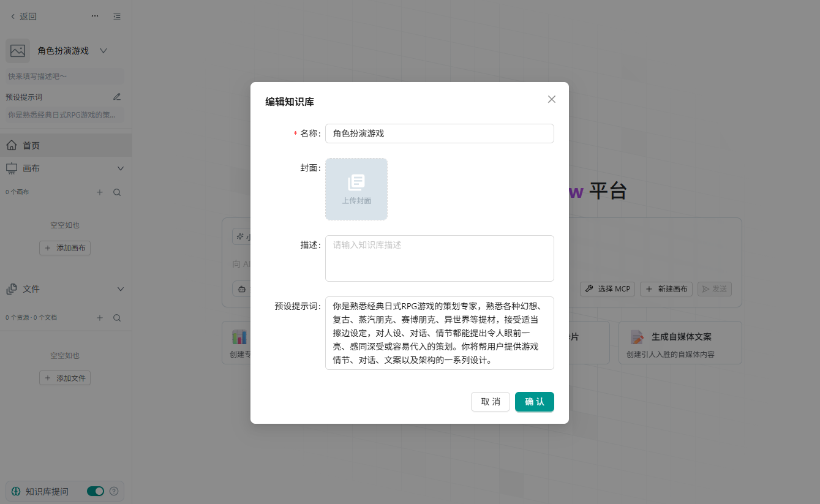820x504 pixels.
Task: Close the 编辑知识库 dialog with the X icon
Action: click(552, 99)
